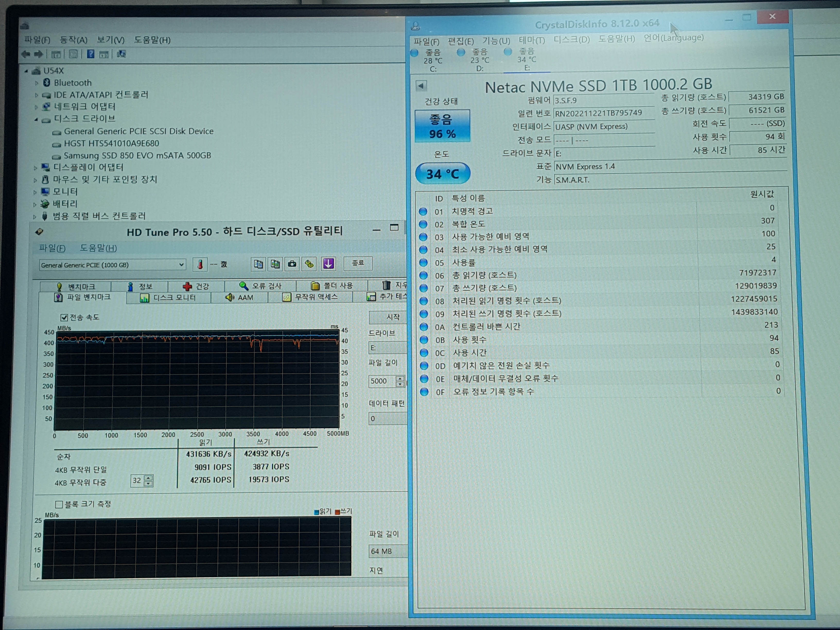Enable the 블록 크기 측정 checkbox
Screen dimensions: 840x630
pyautogui.click(x=59, y=504)
